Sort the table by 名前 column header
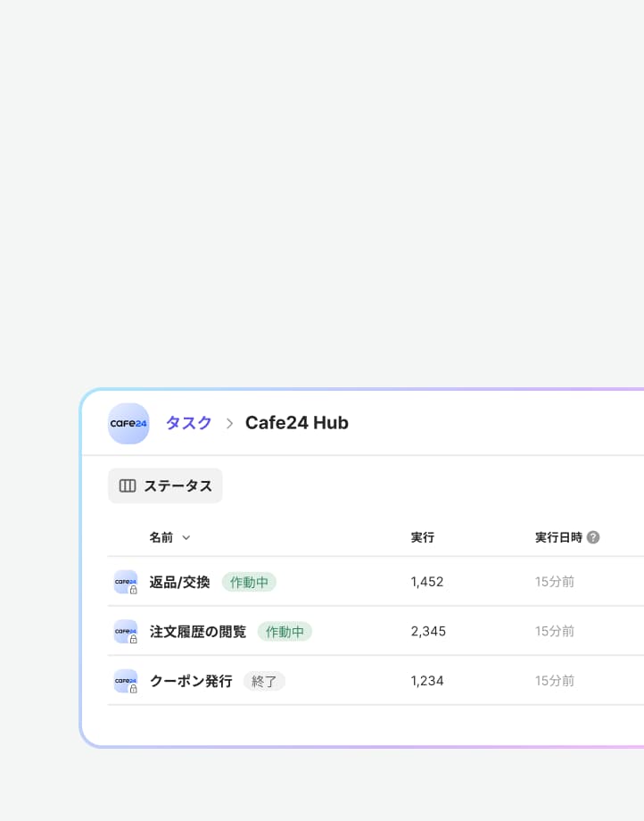 pos(161,537)
